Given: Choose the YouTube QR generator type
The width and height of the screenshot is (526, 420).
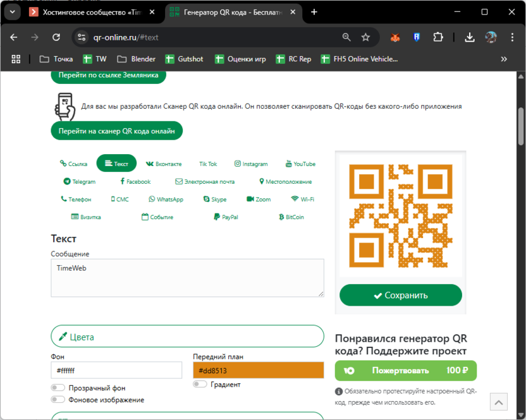Looking at the screenshot, I should coord(300,163).
